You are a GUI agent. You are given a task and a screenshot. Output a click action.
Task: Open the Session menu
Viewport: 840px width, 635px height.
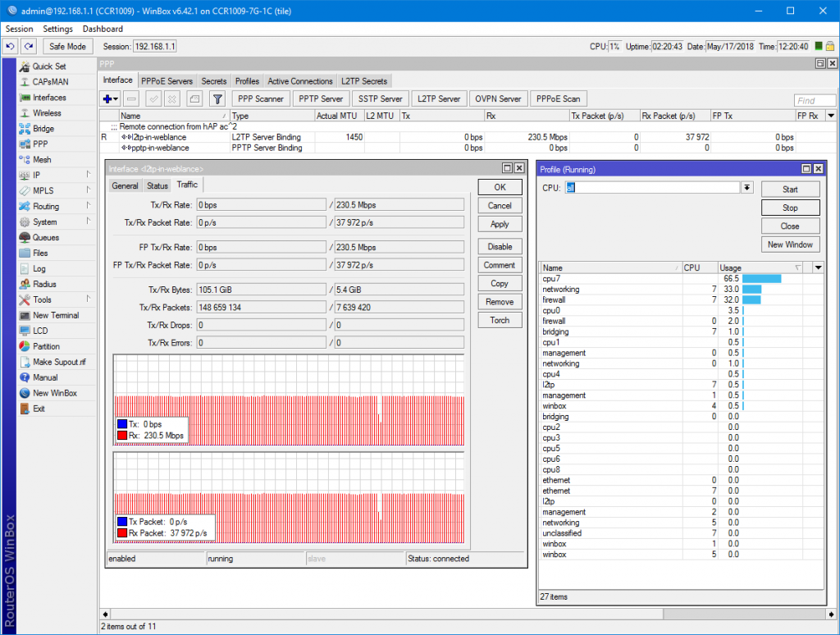click(19, 29)
